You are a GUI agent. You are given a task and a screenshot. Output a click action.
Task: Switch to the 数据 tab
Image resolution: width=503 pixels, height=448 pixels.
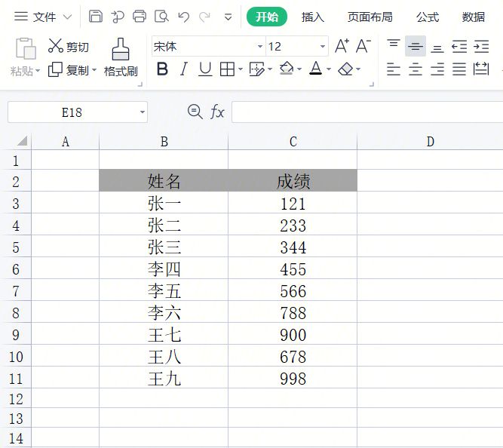(473, 17)
